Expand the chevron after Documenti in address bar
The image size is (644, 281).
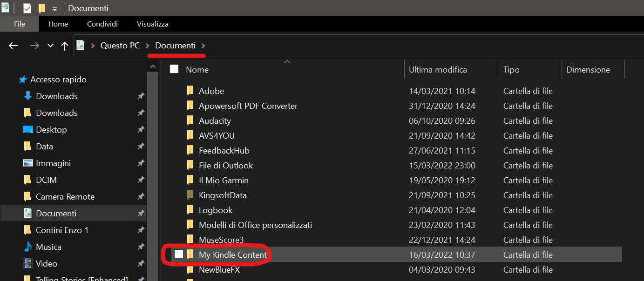[x=203, y=46]
